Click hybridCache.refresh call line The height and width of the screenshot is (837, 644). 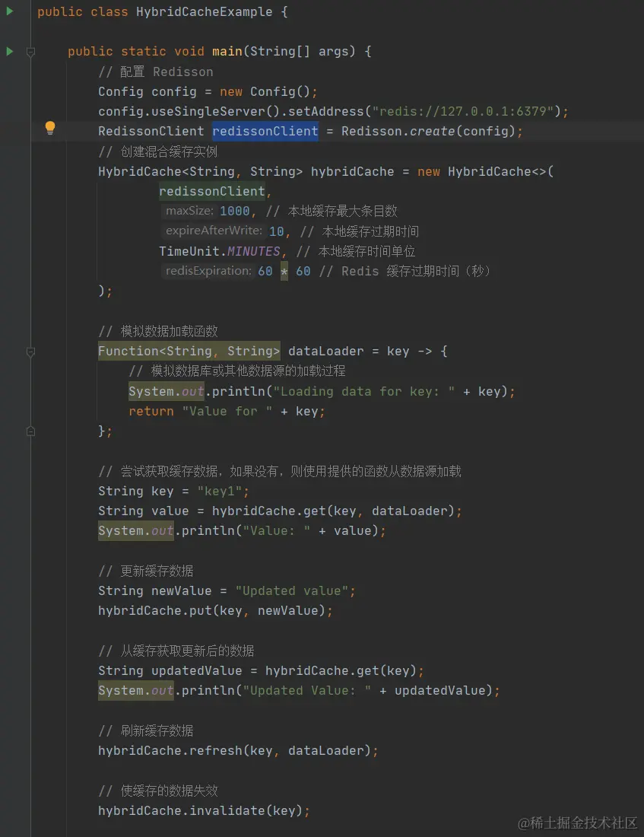[239, 750]
